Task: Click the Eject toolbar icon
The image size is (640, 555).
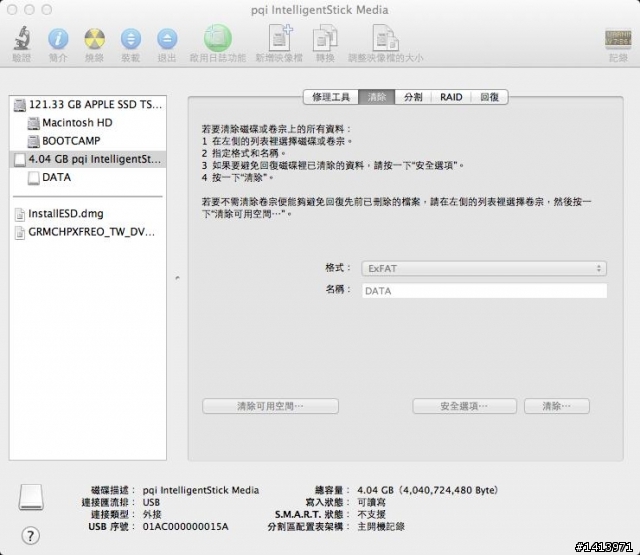Action: click(x=167, y=39)
